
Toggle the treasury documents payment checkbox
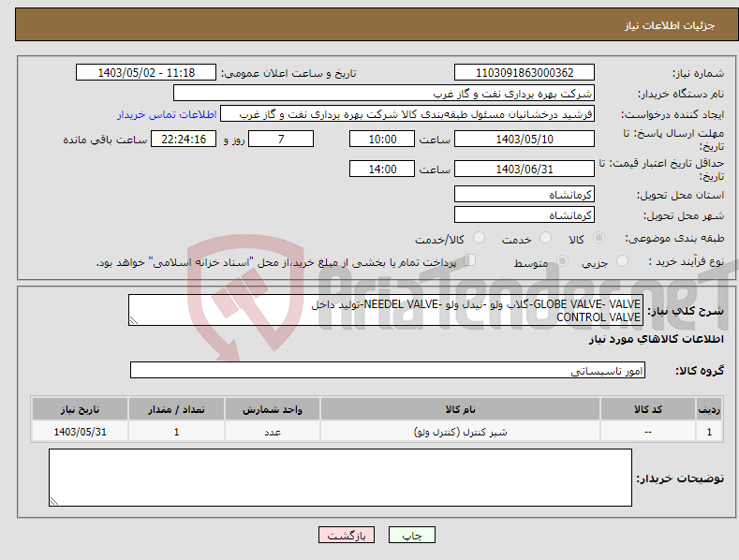pyautogui.click(x=470, y=260)
